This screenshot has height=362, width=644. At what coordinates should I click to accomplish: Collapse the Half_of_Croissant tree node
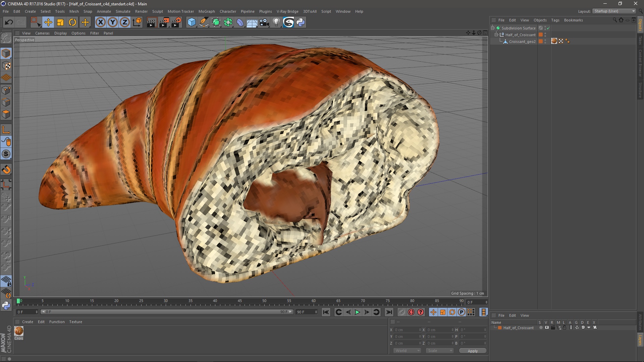(496, 35)
